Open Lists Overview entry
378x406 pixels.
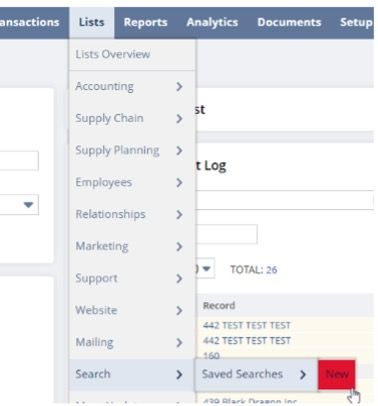113,54
